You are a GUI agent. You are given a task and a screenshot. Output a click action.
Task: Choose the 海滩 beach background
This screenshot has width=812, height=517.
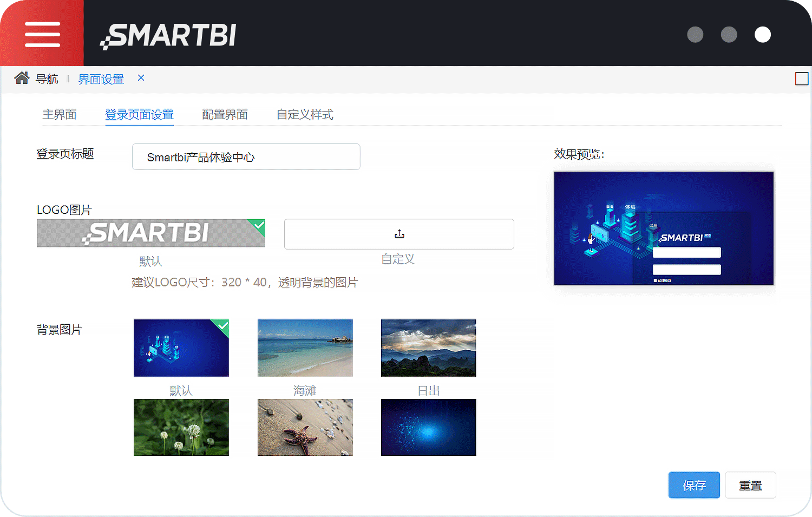point(305,348)
